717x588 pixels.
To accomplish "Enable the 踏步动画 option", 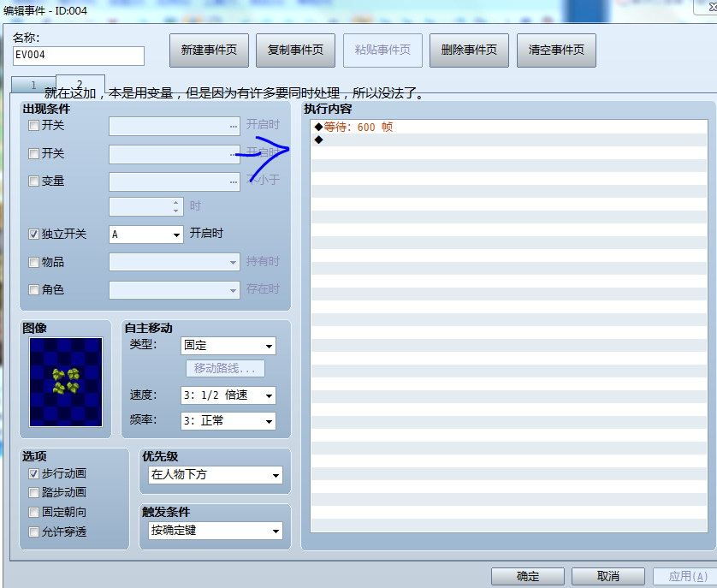I will point(33,492).
